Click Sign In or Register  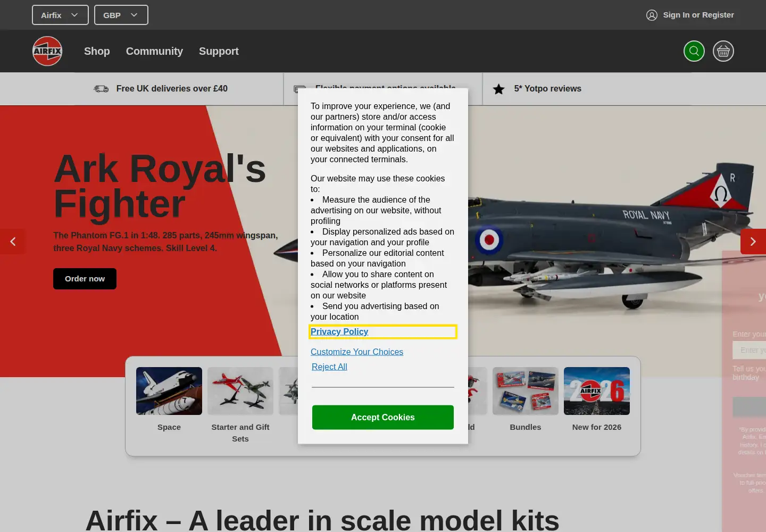[698, 15]
